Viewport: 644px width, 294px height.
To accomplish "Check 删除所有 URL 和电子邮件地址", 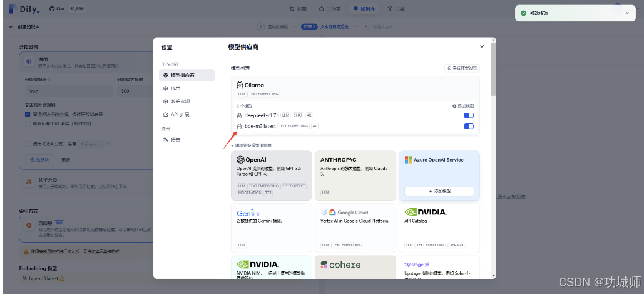I will 28,123.
